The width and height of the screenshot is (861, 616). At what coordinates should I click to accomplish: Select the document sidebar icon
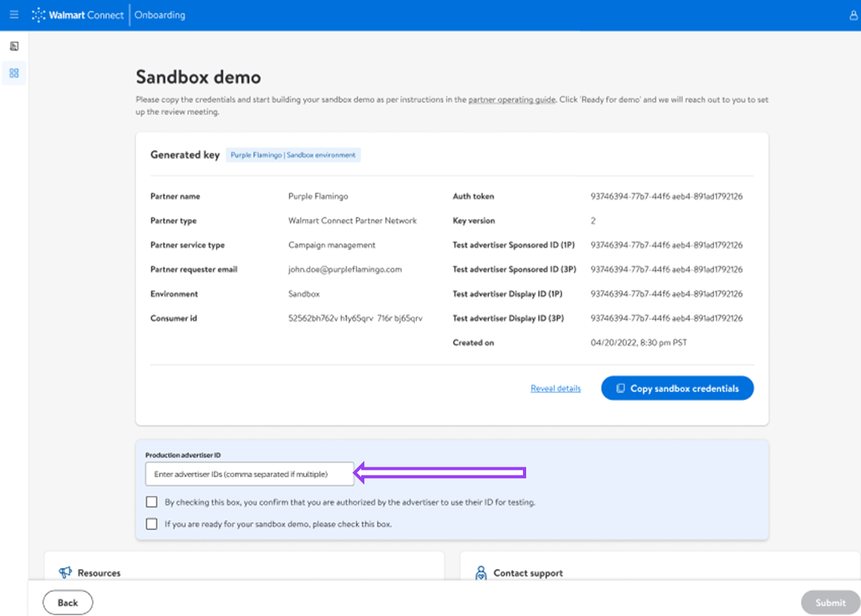click(14, 46)
